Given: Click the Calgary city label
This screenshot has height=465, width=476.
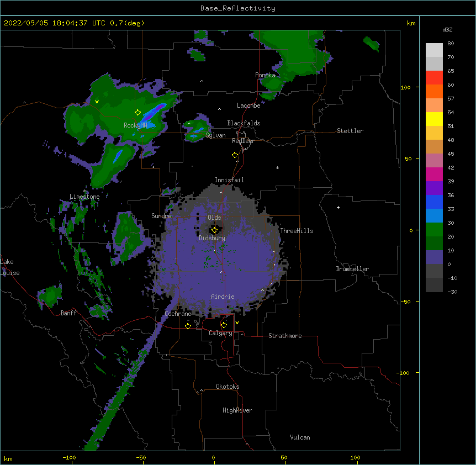Looking at the screenshot, I should click(x=220, y=333).
